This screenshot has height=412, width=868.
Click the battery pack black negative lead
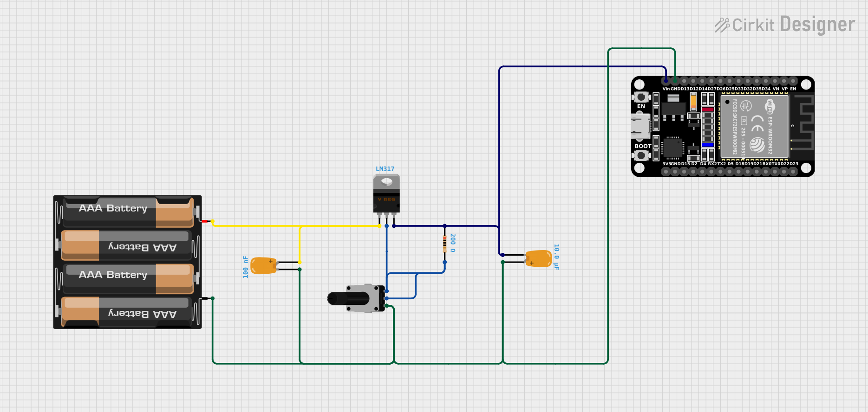[205, 298]
